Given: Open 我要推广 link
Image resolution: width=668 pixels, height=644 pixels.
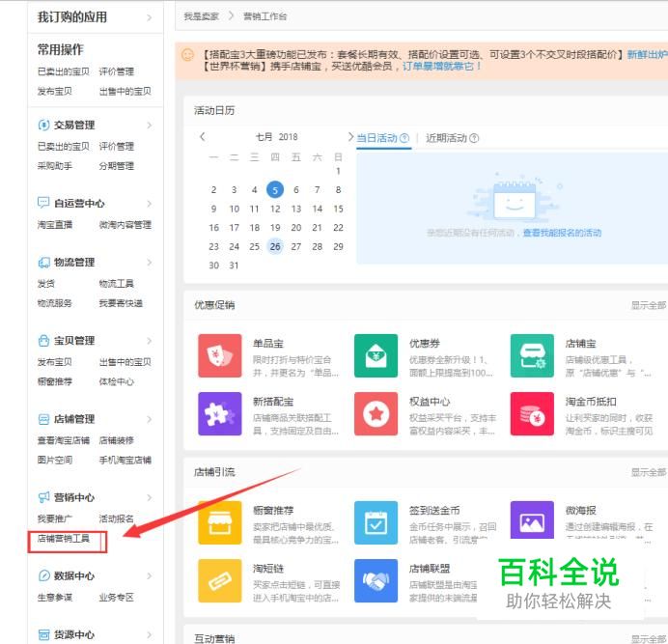Looking at the screenshot, I should [x=55, y=518].
